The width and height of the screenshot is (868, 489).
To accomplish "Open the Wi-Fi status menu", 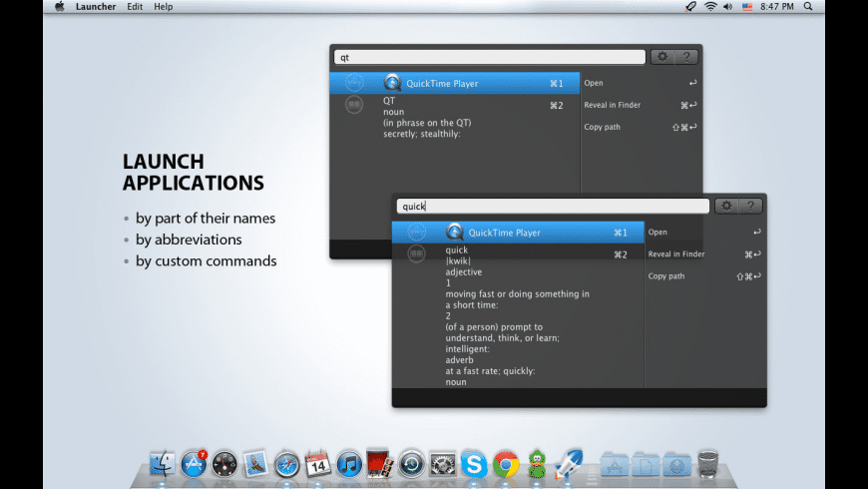I will coord(710,7).
